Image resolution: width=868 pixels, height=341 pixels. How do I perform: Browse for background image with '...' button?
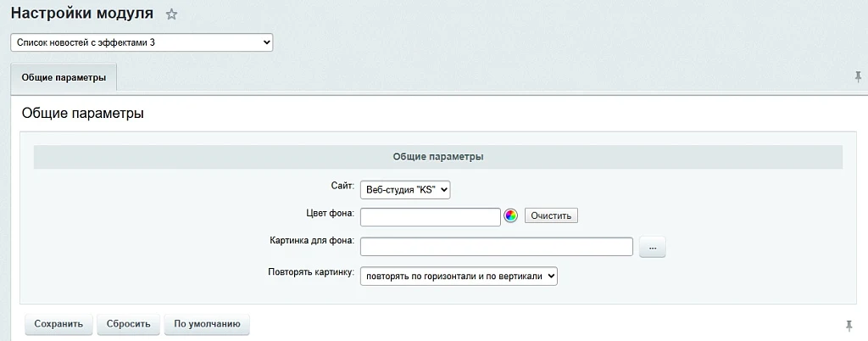coord(652,247)
